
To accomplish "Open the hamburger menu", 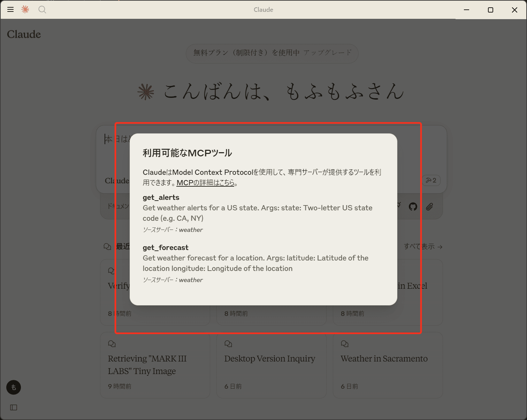I will tap(10, 9).
